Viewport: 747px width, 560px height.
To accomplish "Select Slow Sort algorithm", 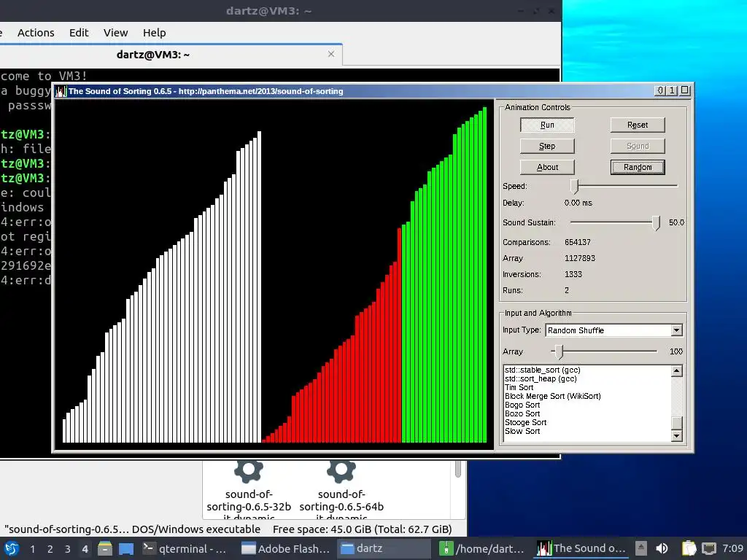I will pyautogui.click(x=522, y=431).
